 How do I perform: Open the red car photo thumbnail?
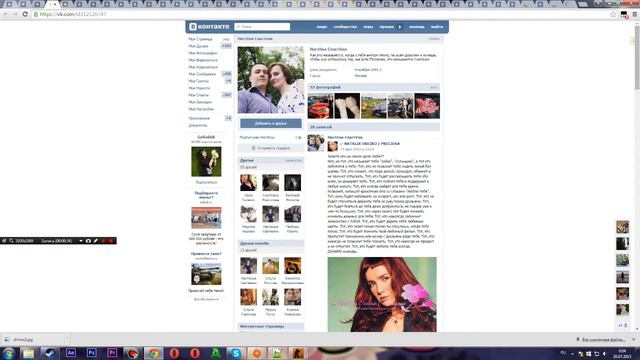coord(320,106)
